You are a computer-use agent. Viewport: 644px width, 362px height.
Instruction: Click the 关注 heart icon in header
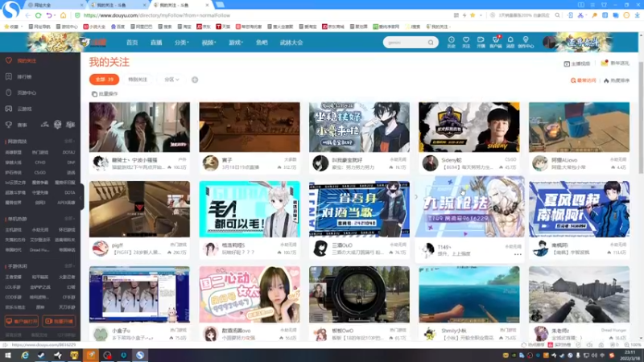(x=466, y=43)
